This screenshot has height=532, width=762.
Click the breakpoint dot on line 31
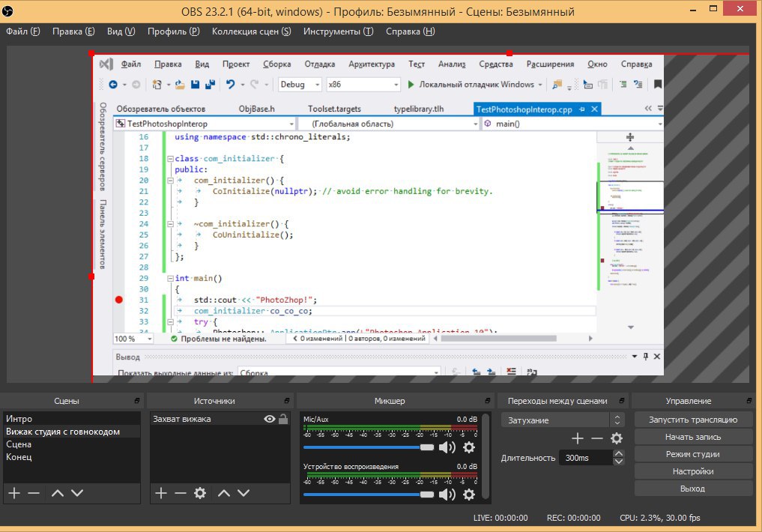(x=119, y=300)
